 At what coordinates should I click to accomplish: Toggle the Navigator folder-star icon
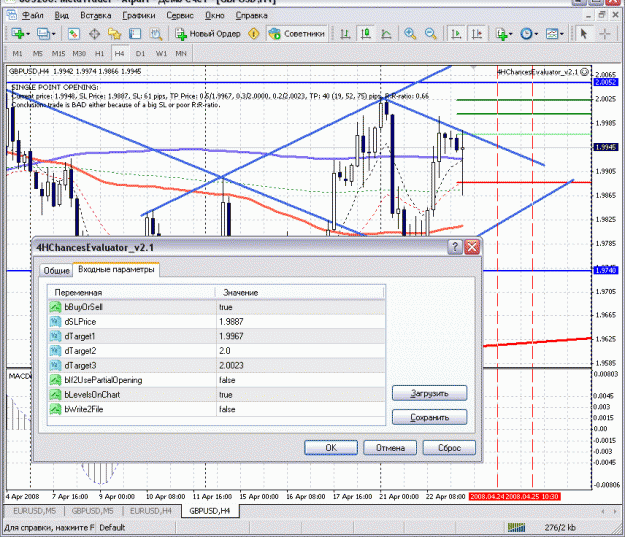[x=114, y=34]
